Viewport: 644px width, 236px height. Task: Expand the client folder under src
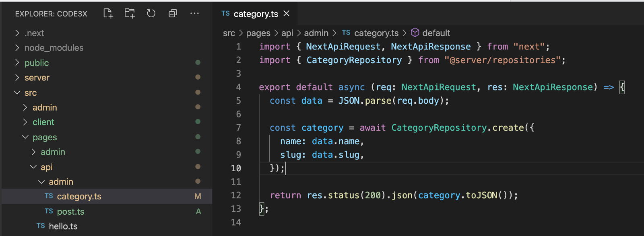pos(25,122)
